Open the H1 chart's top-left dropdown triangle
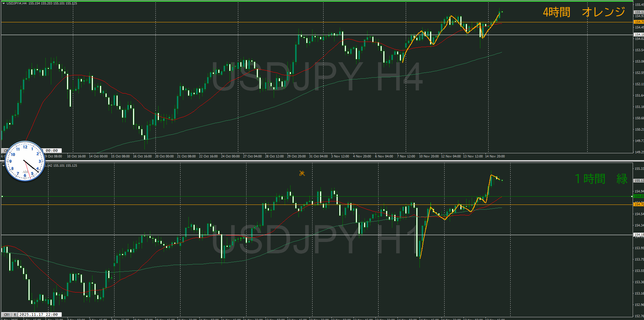Screen dimensions: 644x320 click(x=3, y=165)
